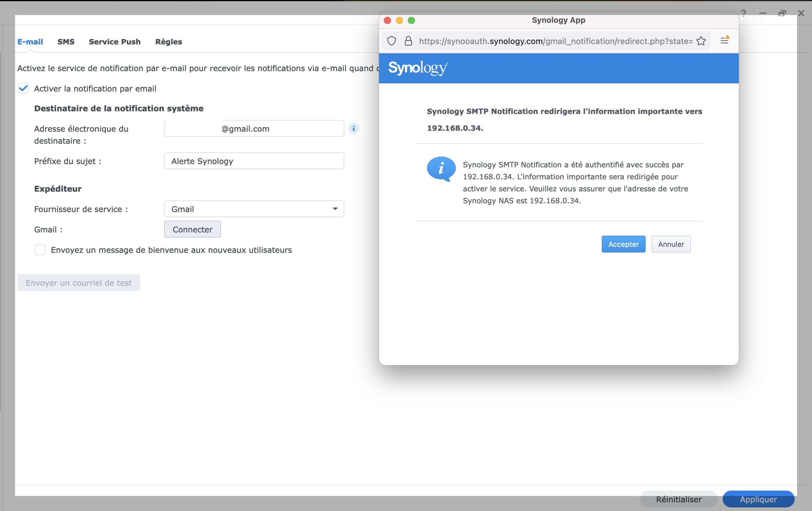Click the Fournisseur de service label
Image resolution: width=812 pixels, height=511 pixels.
(x=81, y=209)
